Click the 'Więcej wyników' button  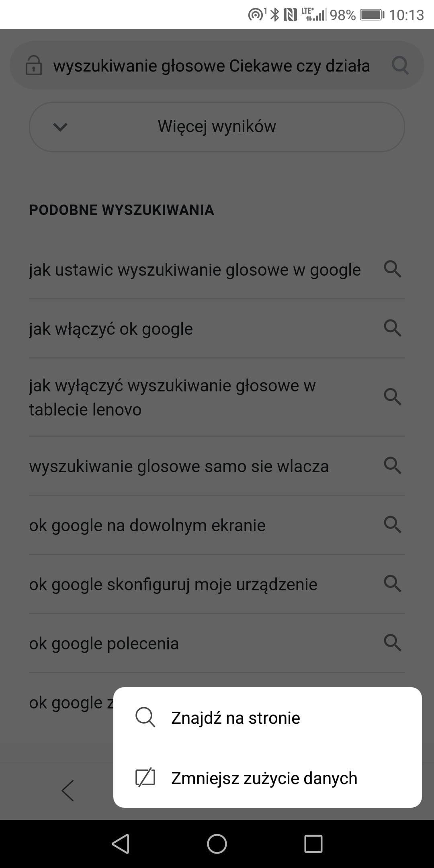217,127
